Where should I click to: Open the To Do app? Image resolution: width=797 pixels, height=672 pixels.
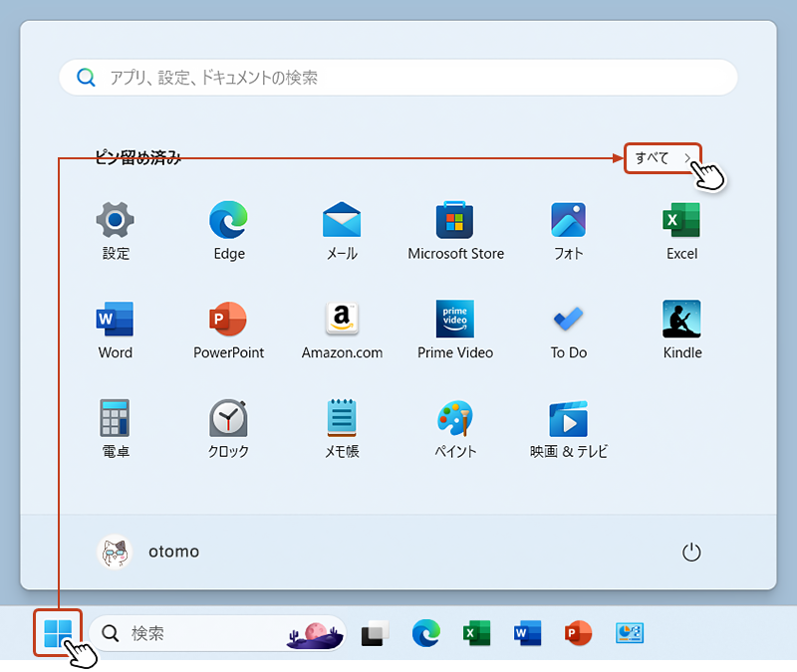click(x=568, y=331)
